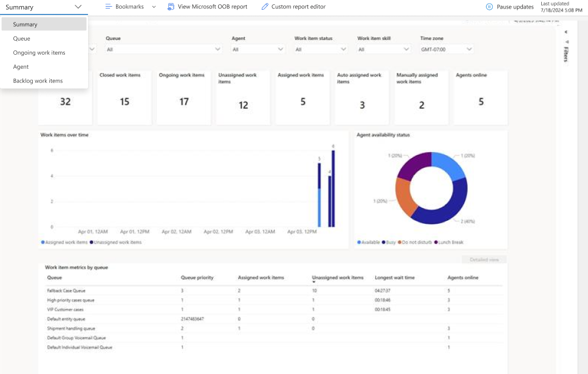This screenshot has width=588, height=374.
Task: Click the Closed work items card
Action: click(x=125, y=98)
